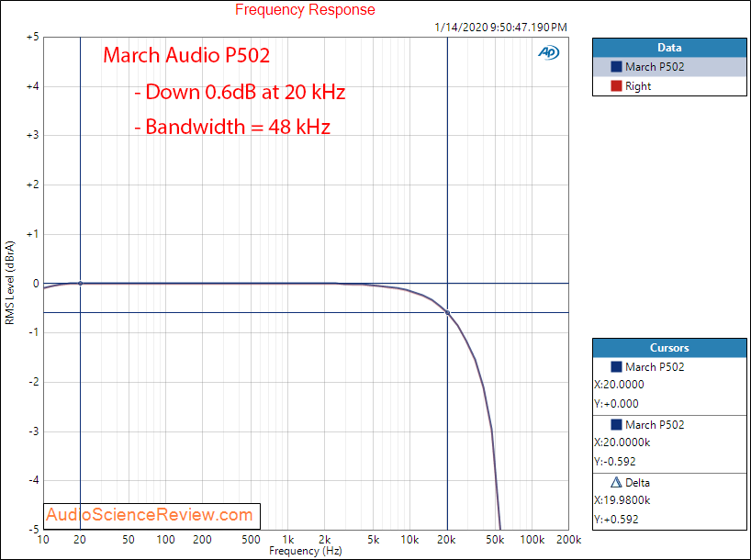Select the March P502 row in Data legend
This screenshot has width=751, height=560.
click(669, 67)
